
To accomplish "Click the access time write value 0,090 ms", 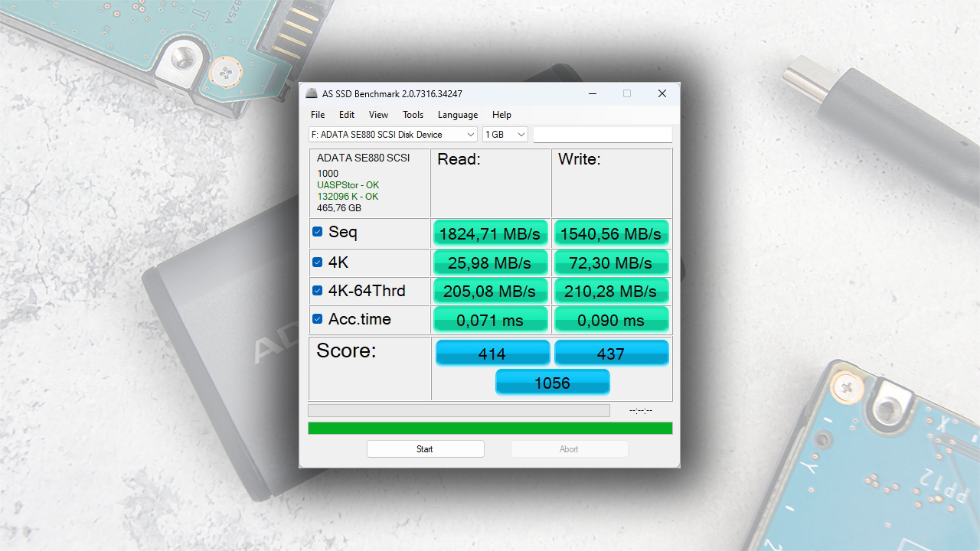I will (611, 320).
